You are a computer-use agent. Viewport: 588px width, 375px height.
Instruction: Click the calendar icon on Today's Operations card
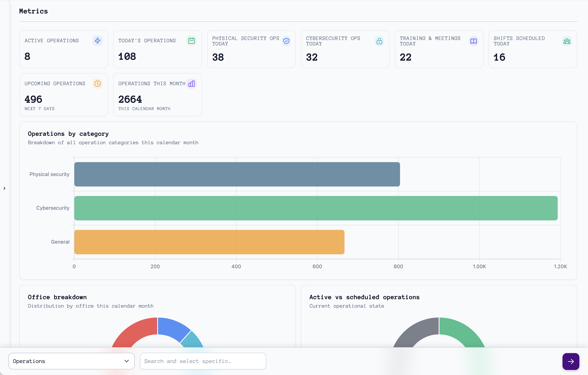[192, 41]
